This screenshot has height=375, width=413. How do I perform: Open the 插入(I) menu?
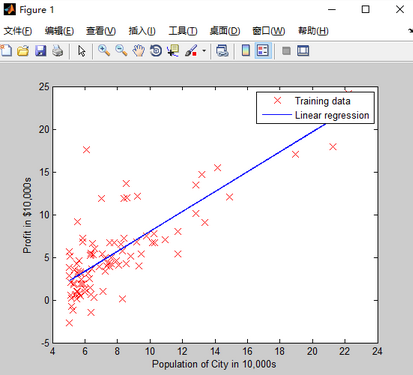click(142, 31)
